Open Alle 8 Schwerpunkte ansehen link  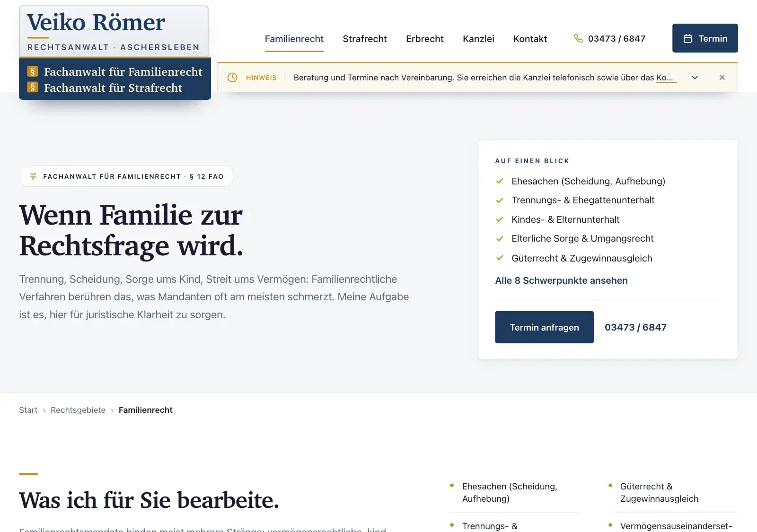(x=561, y=280)
